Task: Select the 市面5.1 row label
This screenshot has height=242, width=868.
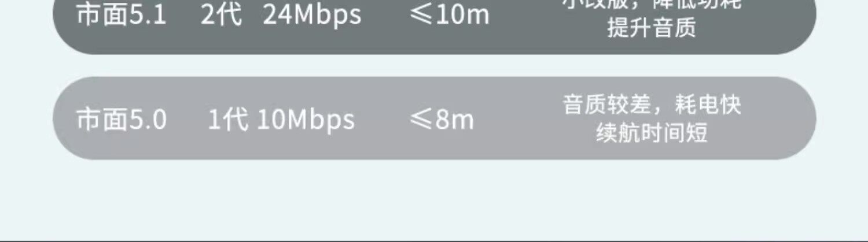Action: coord(122,15)
